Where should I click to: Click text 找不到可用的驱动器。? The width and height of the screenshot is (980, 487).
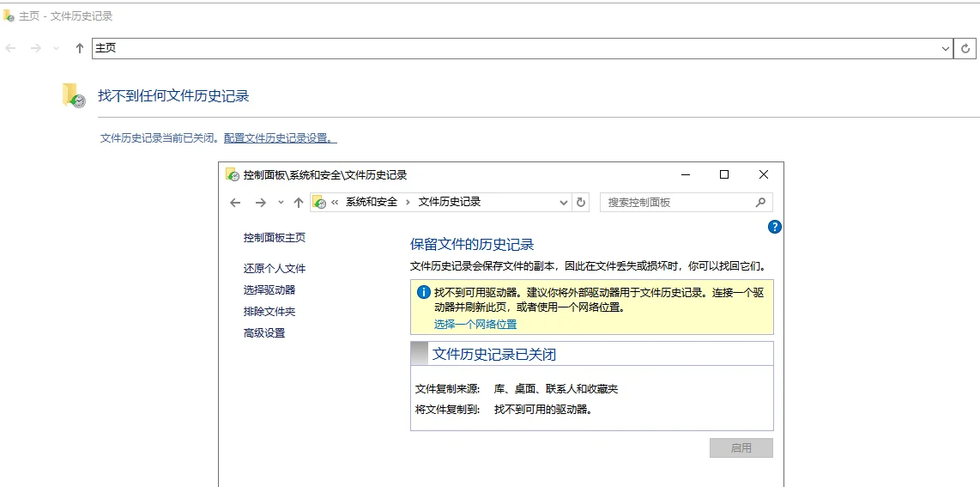click(x=542, y=410)
